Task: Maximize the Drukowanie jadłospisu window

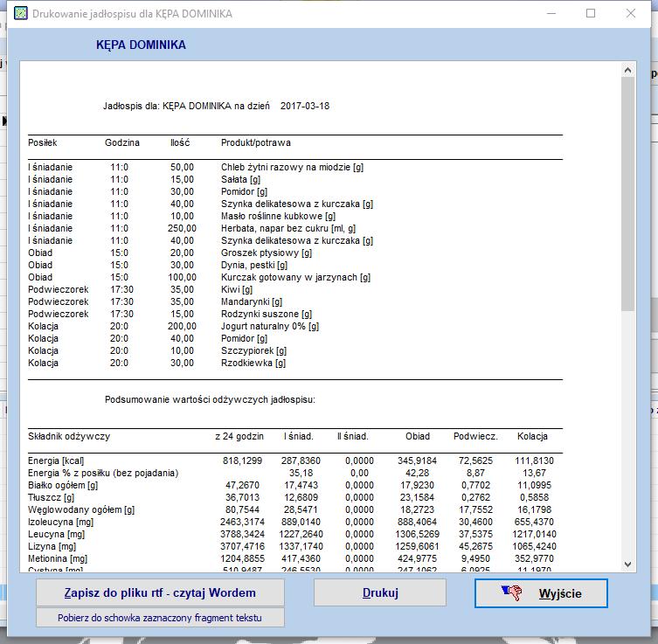Action: point(591,13)
